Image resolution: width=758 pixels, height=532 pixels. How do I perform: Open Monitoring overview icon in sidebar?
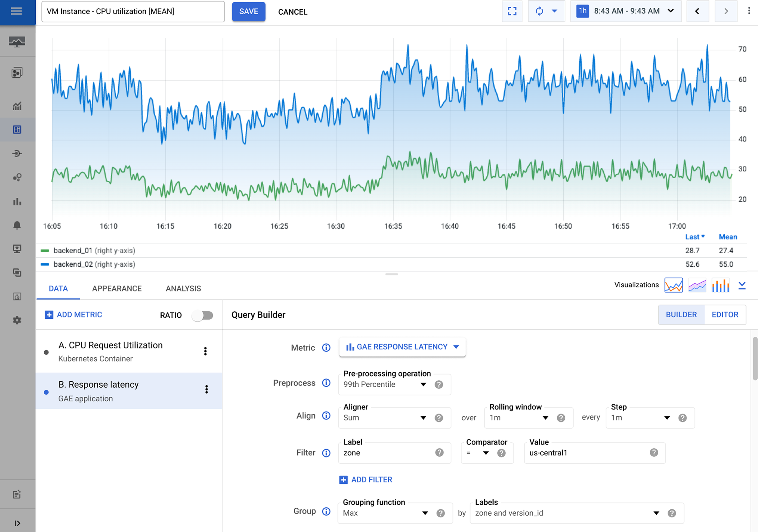point(17,42)
